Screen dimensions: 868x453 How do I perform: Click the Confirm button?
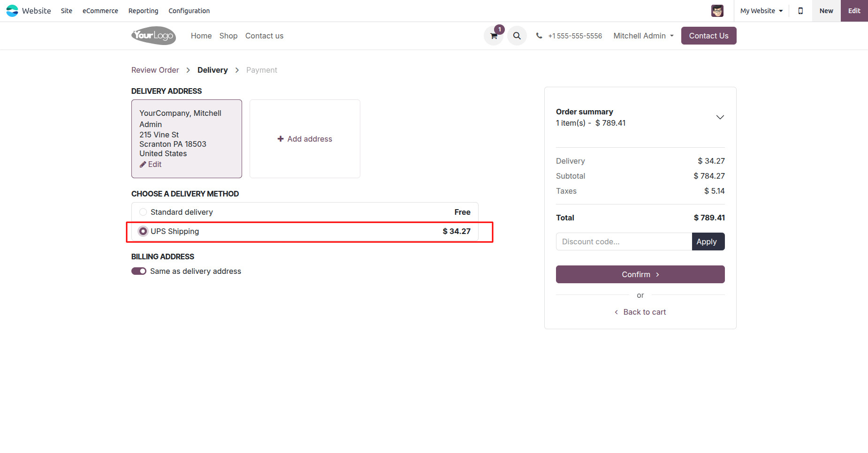tap(640, 274)
